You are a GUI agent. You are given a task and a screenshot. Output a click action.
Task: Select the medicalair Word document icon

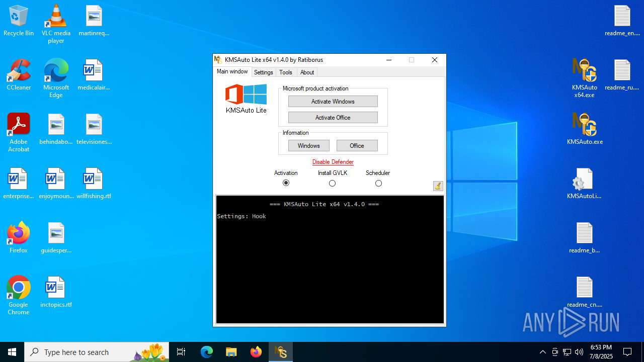pyautogui.click(x=94, y=75)
